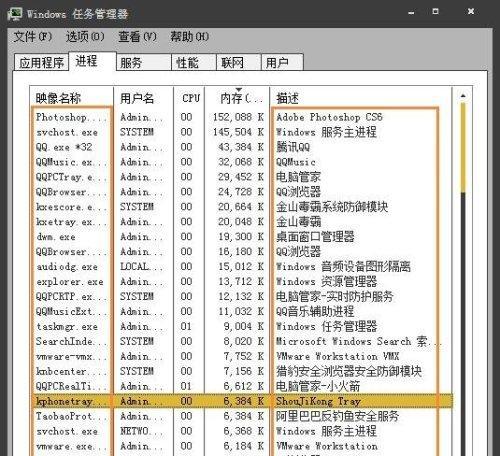The image size is (500, 456).
Task: Click the Windows 资源管理器 description
Action: [x=326, y=282]
